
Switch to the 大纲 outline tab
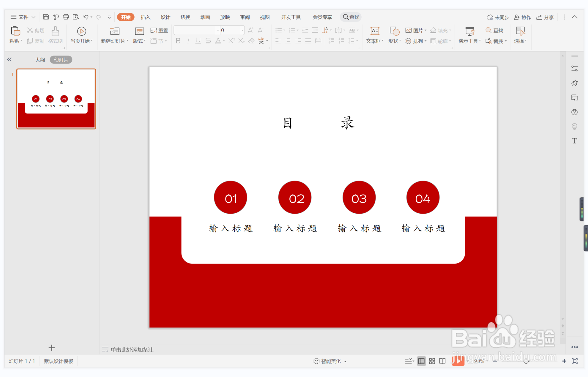coord(40,60)
